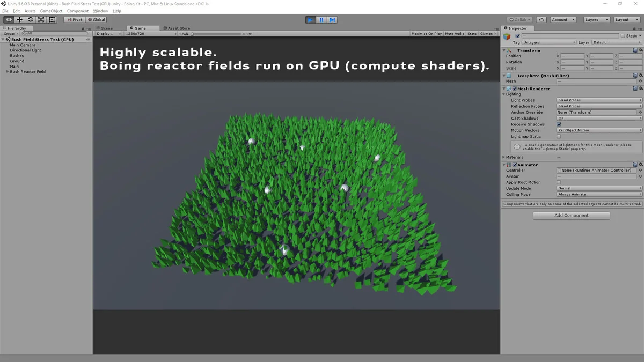Viewport: 644px width, 362px height.
Task: Expand the Bush Reactor Field tree item
Action: pyautogui.click(x=8, y=72)
